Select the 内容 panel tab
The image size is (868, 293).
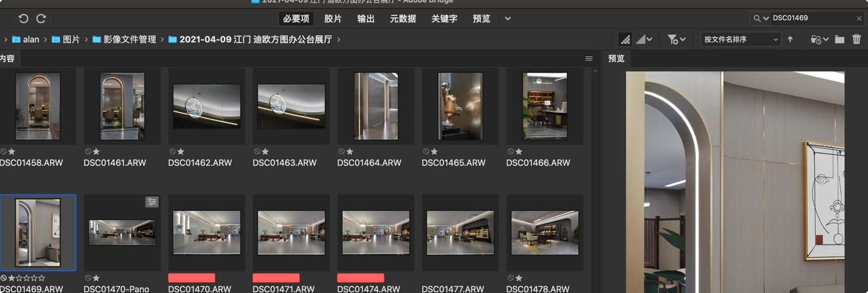(x=7, y=59)
